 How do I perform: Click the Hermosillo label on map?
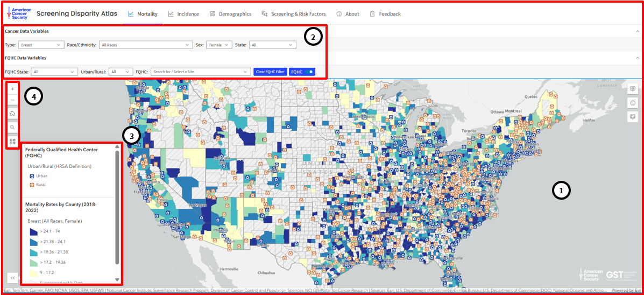229,269
